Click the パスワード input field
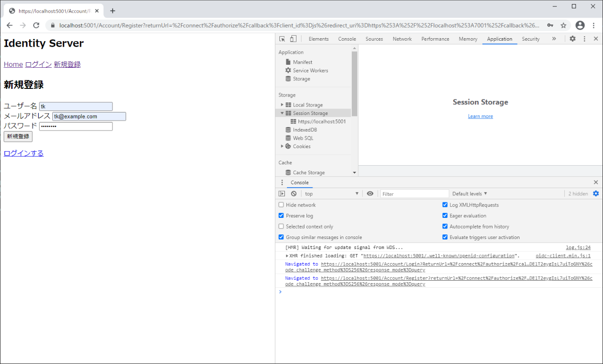603x364 pixels. coord(76,127)
